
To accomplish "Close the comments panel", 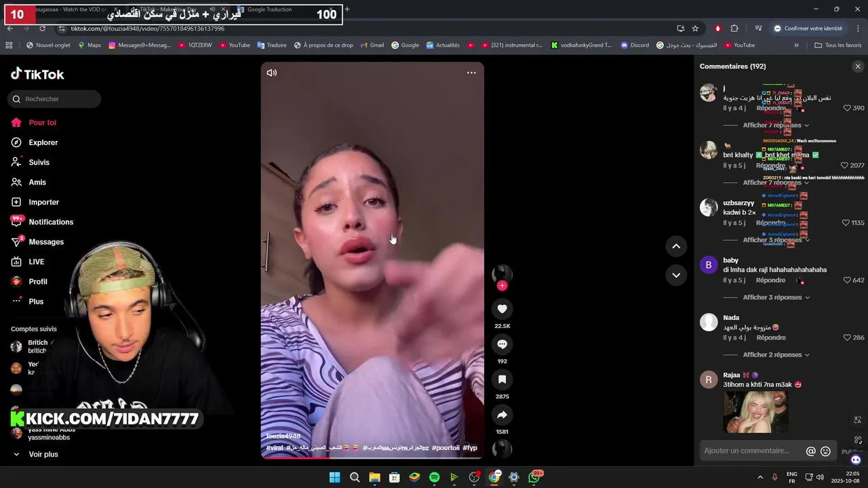I will [858, 66].
